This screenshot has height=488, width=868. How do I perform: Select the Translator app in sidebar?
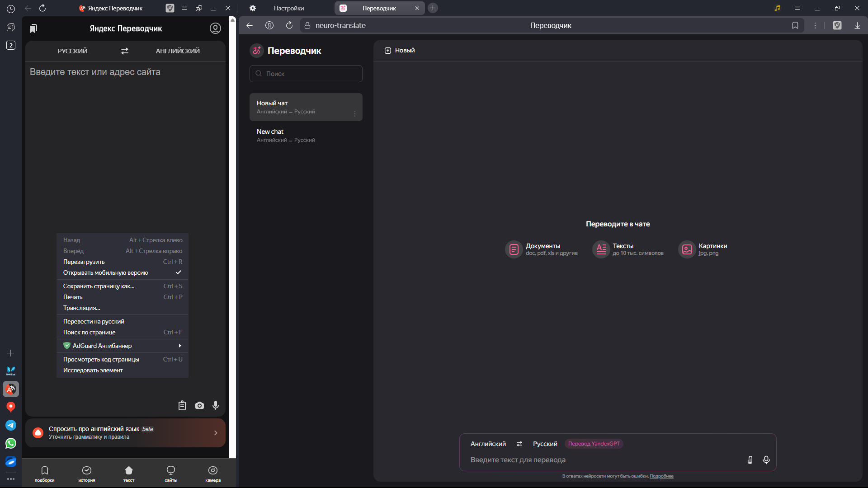click(x=11, y=389)
